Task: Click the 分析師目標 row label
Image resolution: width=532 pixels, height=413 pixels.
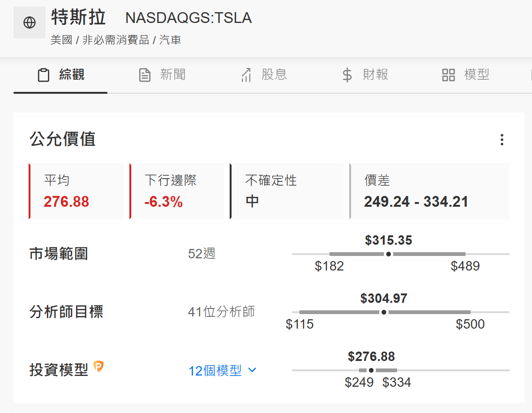Action: [x=66, y=312]
